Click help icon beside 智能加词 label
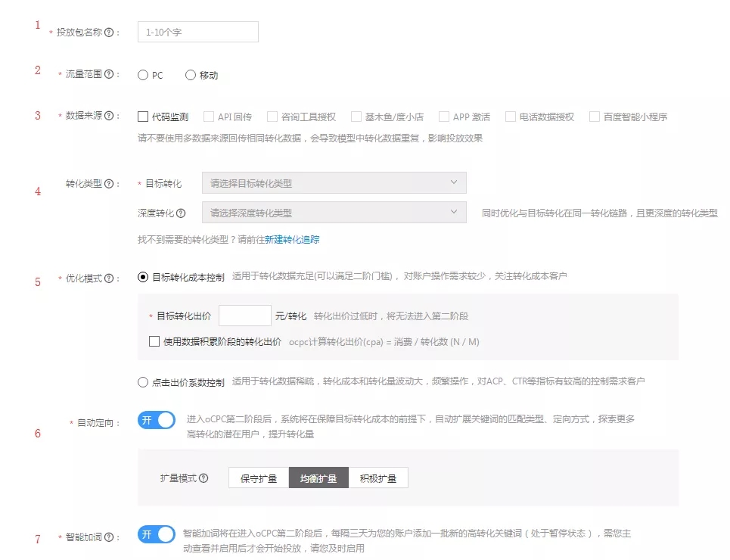The width and height of the screenshot is (730, 560). click(109, 538)
